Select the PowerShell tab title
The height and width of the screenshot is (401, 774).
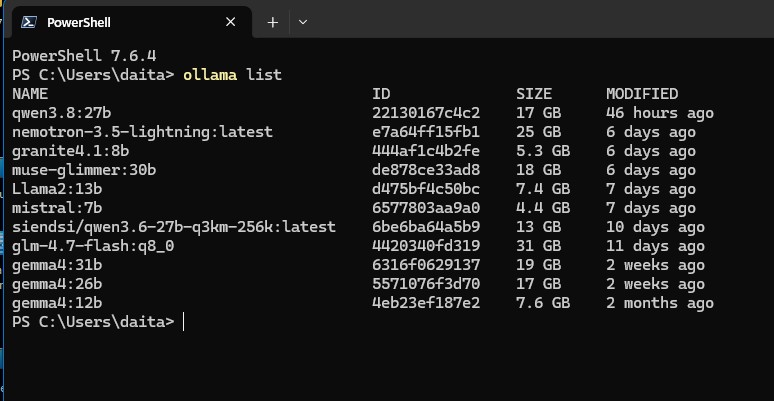click(x=79, y=23)
